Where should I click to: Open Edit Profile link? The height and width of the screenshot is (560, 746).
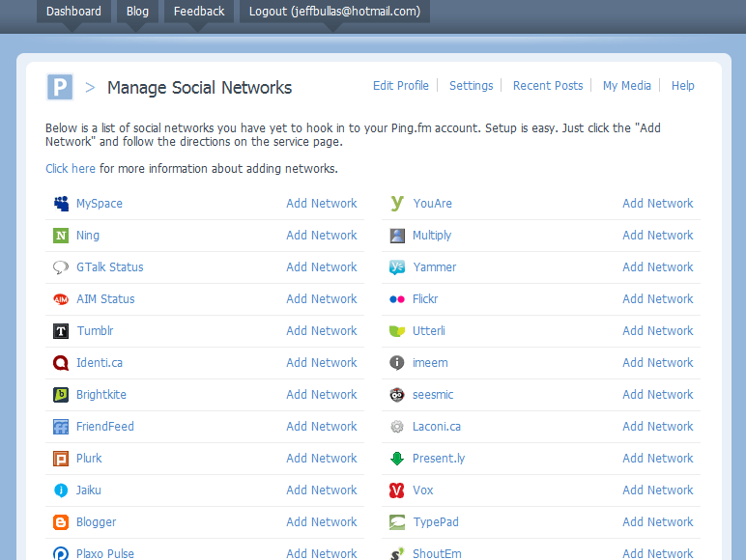click(x=401, y=86)
